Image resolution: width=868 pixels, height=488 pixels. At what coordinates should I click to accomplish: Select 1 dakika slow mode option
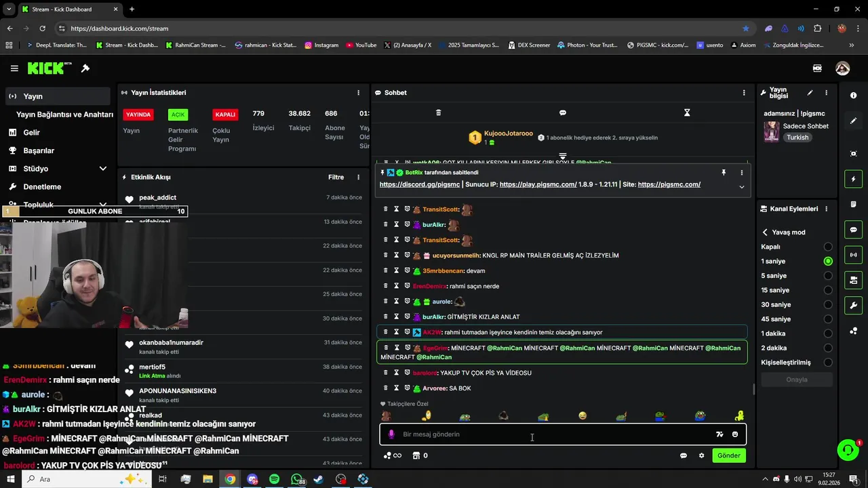(828, 333)
